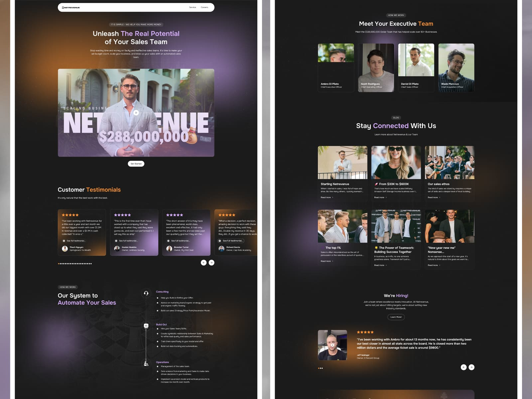Open the Our sales ethos blog image
The image size is (532, 399).
[x=450, y=163]
